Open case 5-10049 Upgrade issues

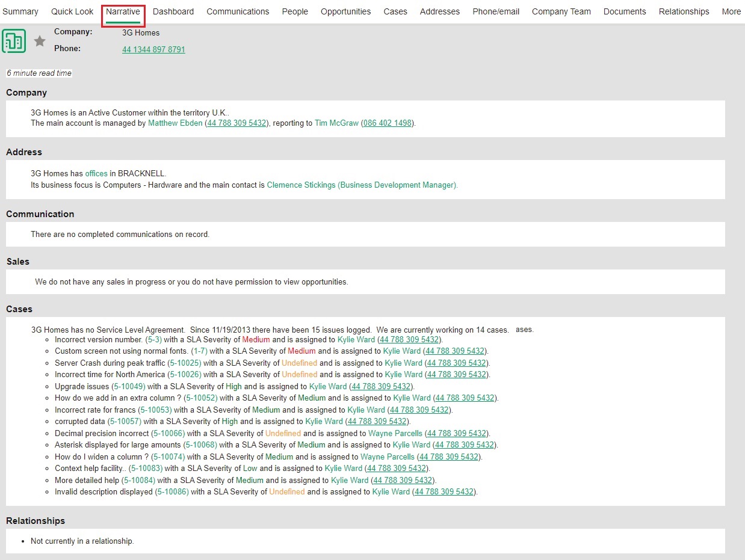(129, 386)
